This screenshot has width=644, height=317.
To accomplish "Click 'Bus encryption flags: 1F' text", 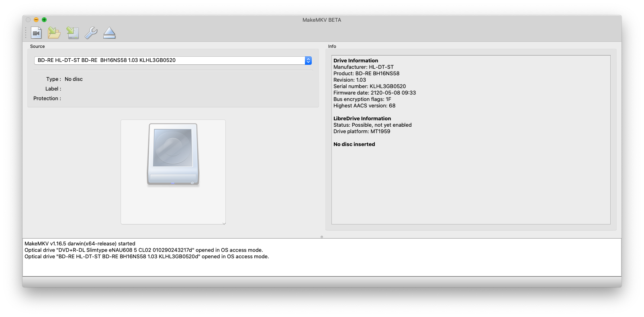I will click(x=362, y=99).
